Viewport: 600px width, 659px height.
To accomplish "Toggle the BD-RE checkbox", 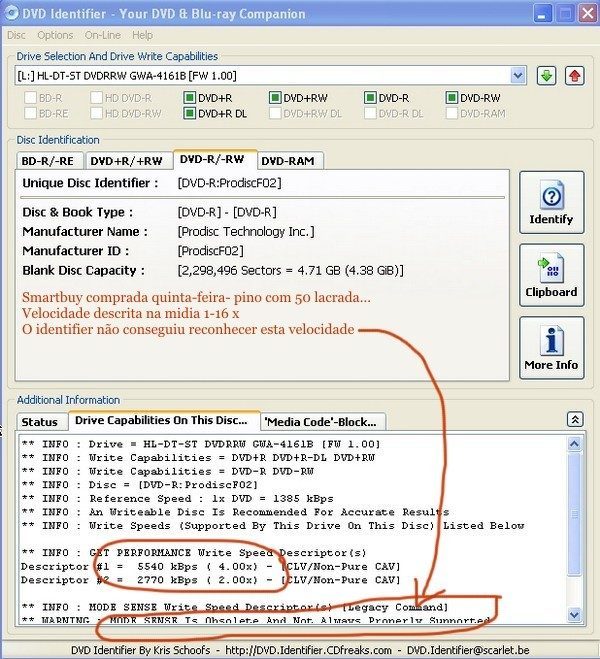I will click(30, 113).
